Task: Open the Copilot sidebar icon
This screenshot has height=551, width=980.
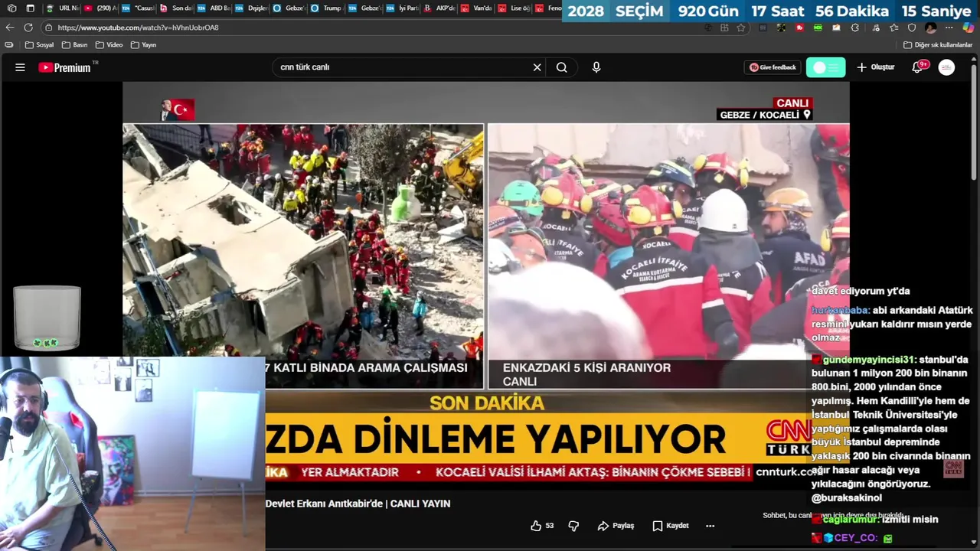Action: pos(969,28)
